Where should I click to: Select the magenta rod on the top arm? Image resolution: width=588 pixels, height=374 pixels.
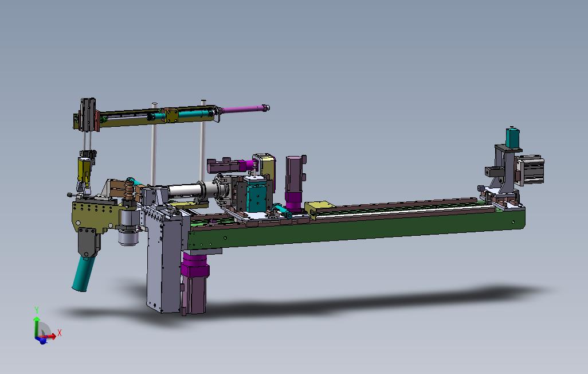coord(245,109)
